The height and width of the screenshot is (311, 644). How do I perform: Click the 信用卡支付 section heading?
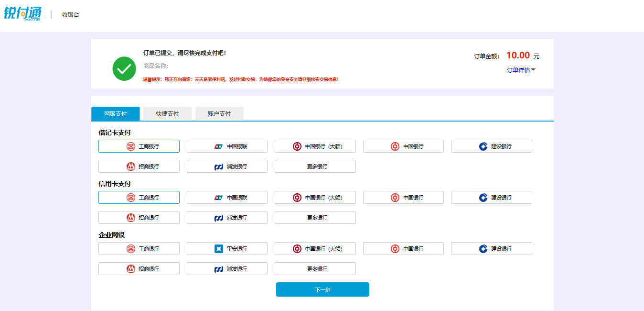pos(115,184)
